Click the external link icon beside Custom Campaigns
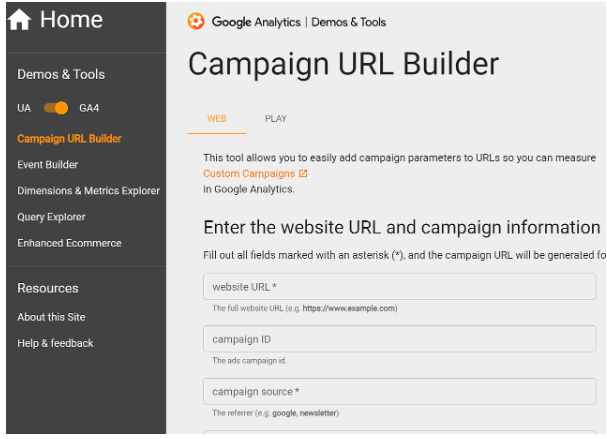This screenshot has height=439, width=607. click(x=303, y=173)
